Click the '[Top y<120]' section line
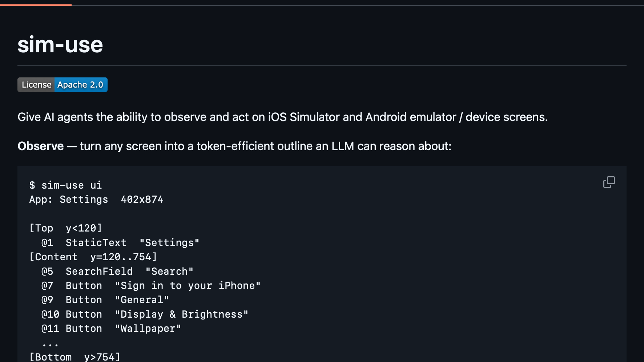Image resolution: width=644 pixels, height=362 pixels. [66, 228]
